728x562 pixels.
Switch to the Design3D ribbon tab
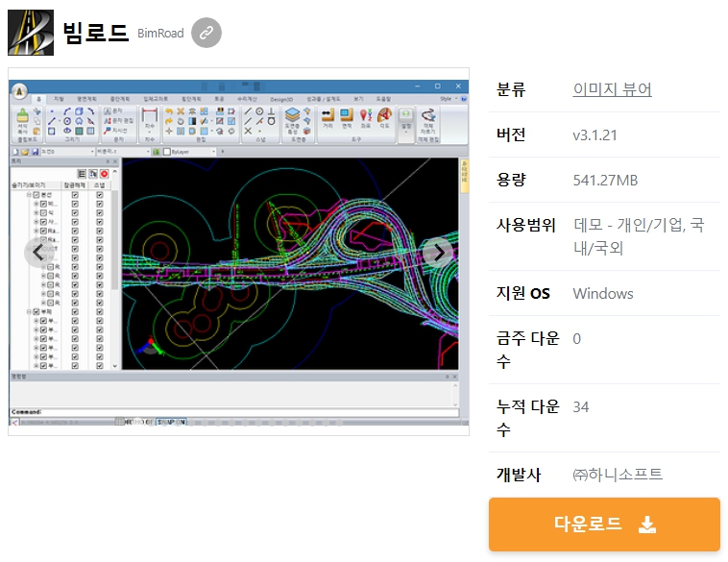tap(281, 99)
